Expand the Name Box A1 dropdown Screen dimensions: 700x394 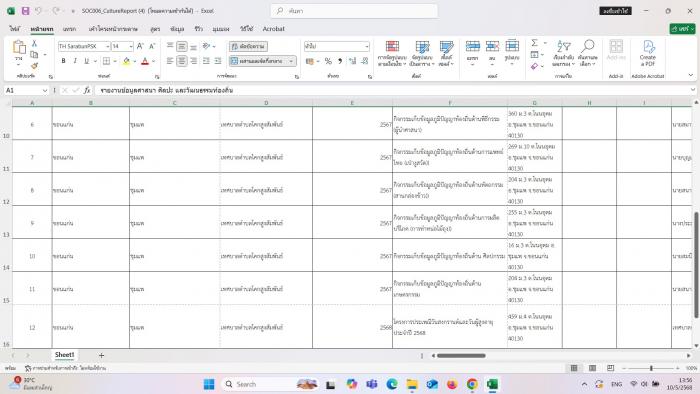(45, 90)
